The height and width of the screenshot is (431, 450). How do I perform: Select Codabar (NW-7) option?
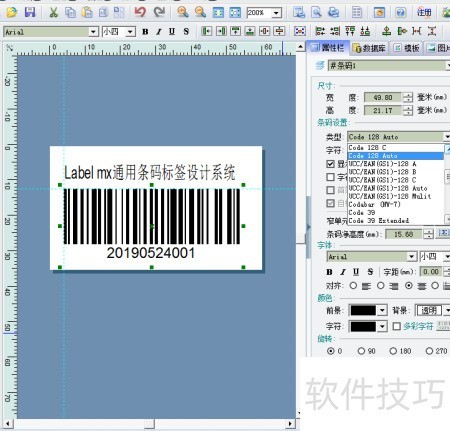click(x=395, y=204)
